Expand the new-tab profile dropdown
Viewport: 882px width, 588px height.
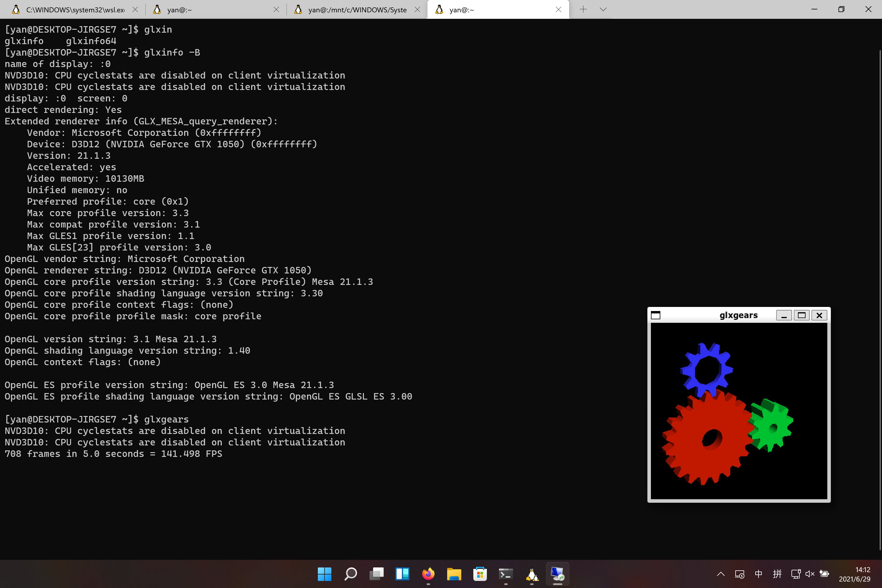point(603,9)
